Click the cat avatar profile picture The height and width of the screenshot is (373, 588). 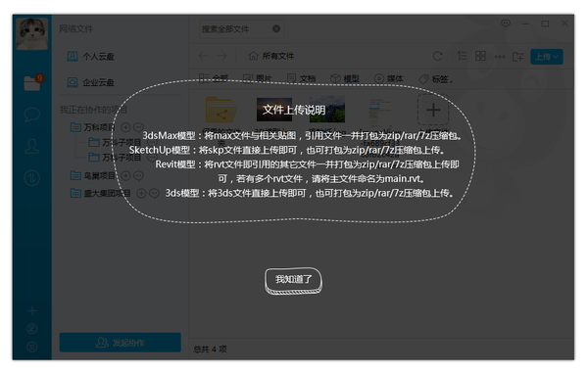point(32,33)
